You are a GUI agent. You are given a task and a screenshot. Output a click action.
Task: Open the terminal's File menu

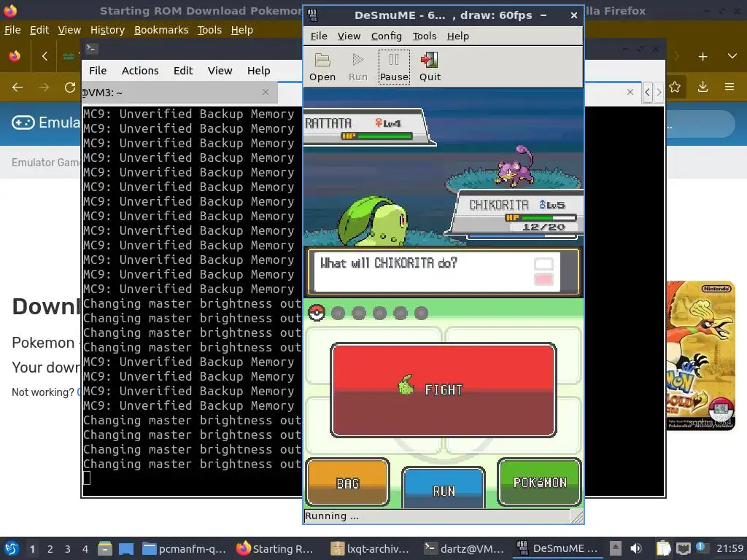click(98, 71)
